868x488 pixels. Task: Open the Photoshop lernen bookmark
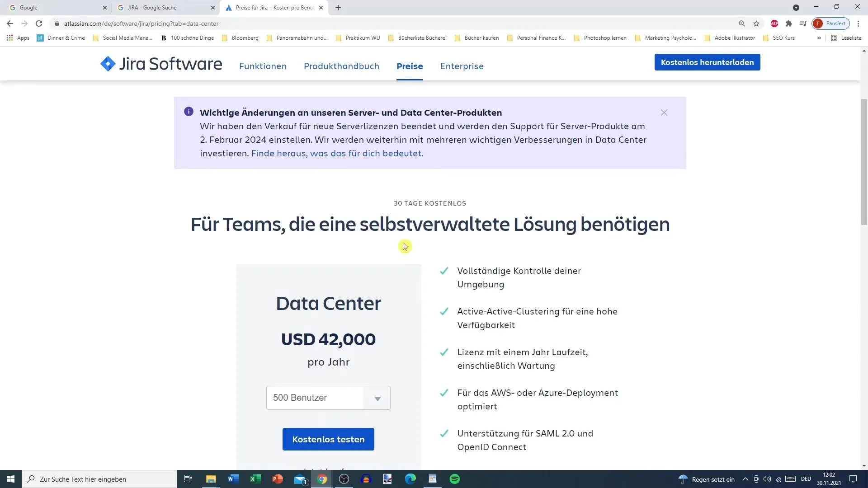(600, 38)
